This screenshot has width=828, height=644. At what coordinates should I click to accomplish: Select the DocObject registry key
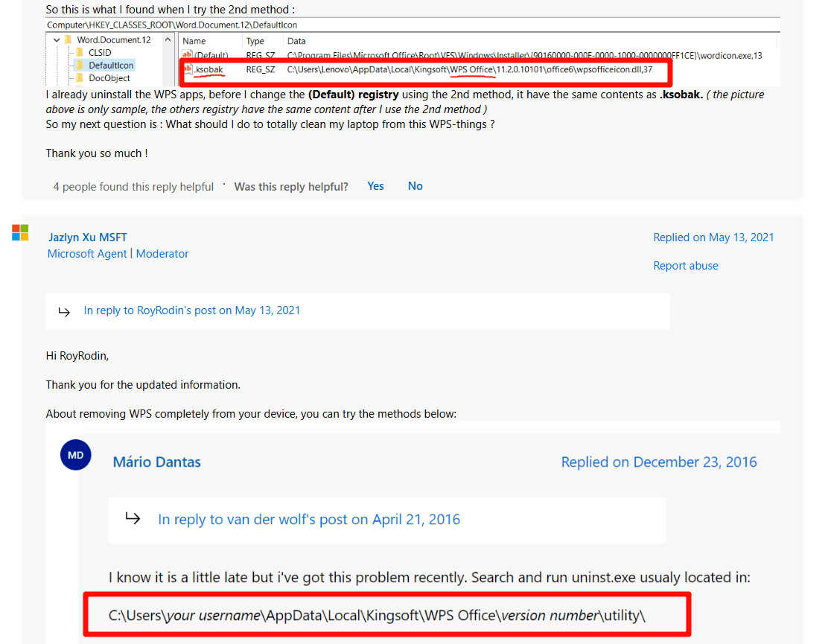pos(109,78)
